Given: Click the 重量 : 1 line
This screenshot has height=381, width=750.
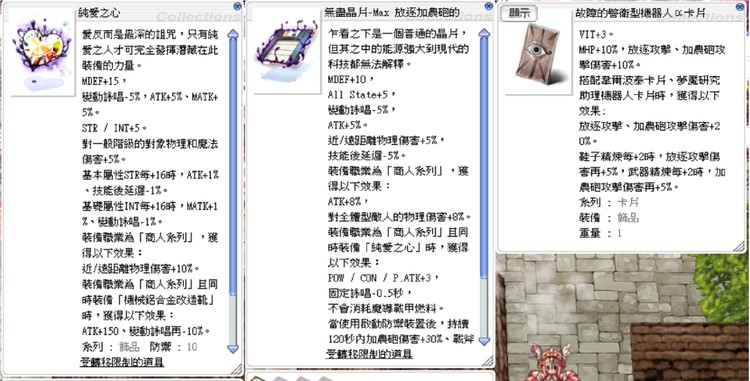Looking at the screenshot, I should (600, 233).
